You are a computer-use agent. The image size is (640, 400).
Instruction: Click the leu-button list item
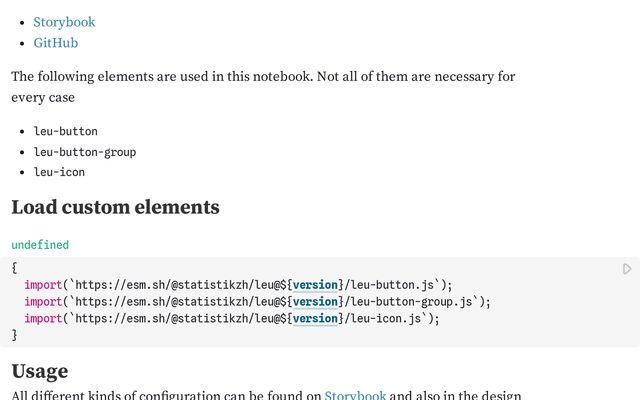pyautogui.click(x=66, y=131)
